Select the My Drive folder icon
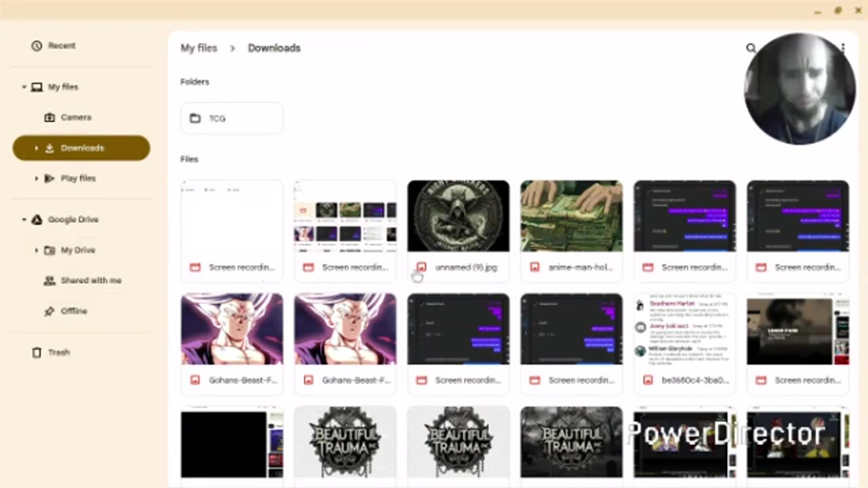The image size is (868, 488). [50, 250]
